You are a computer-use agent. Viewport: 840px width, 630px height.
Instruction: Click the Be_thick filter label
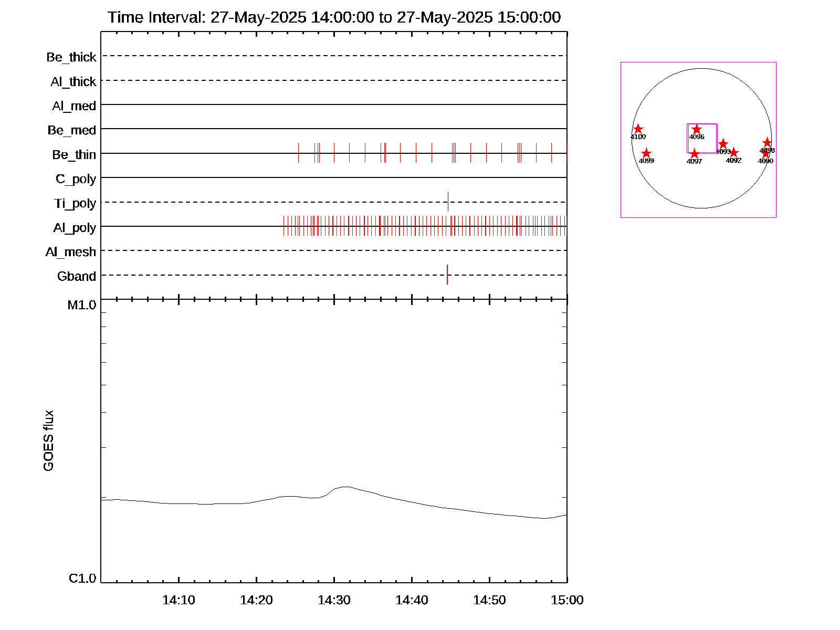click(71, 57)
